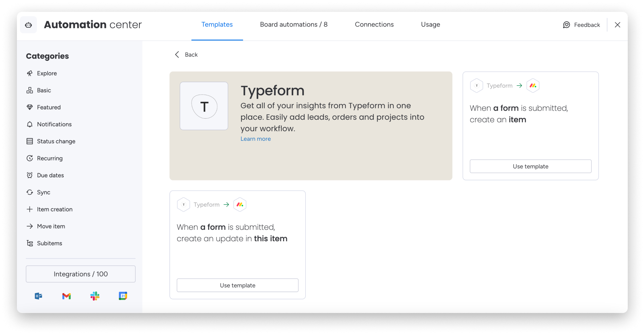Click the Explore rocket icon
The width and height of the screenshot is (644, 335).
click(30, 73)
